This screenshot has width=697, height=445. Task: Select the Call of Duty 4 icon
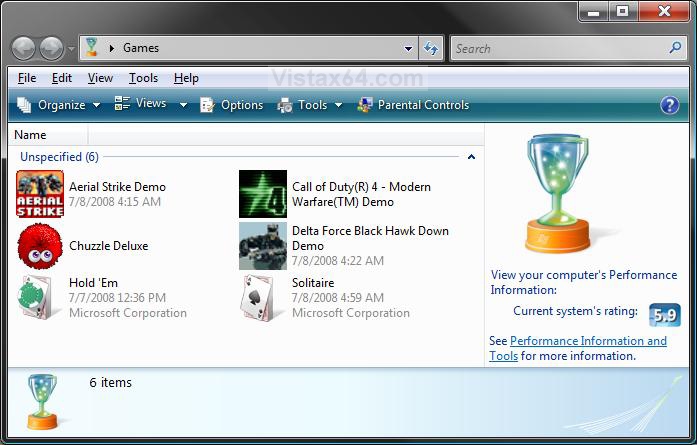(x=263, y=194)
